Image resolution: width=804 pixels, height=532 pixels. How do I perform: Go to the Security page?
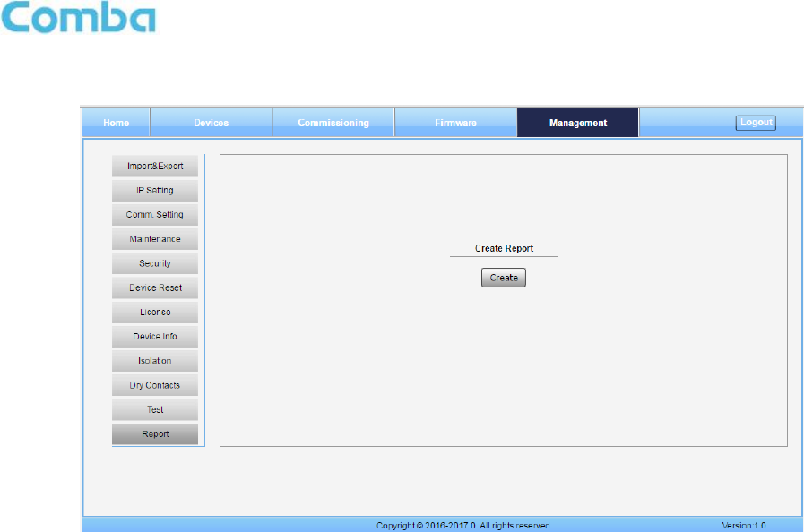pos(155,263)
